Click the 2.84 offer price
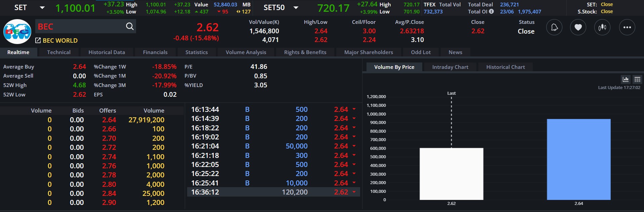Image resolution: width=644 pixels, height=212 pixels. pyautogui.click(x=109, y=194)
